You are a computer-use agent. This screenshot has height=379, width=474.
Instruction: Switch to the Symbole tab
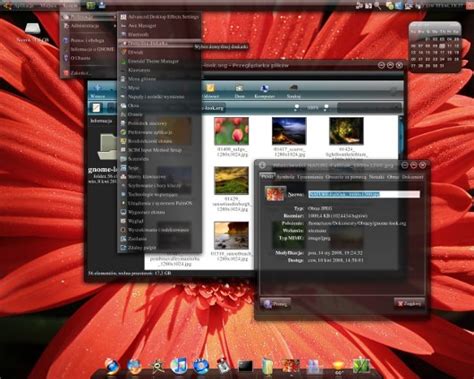(286, 177)
